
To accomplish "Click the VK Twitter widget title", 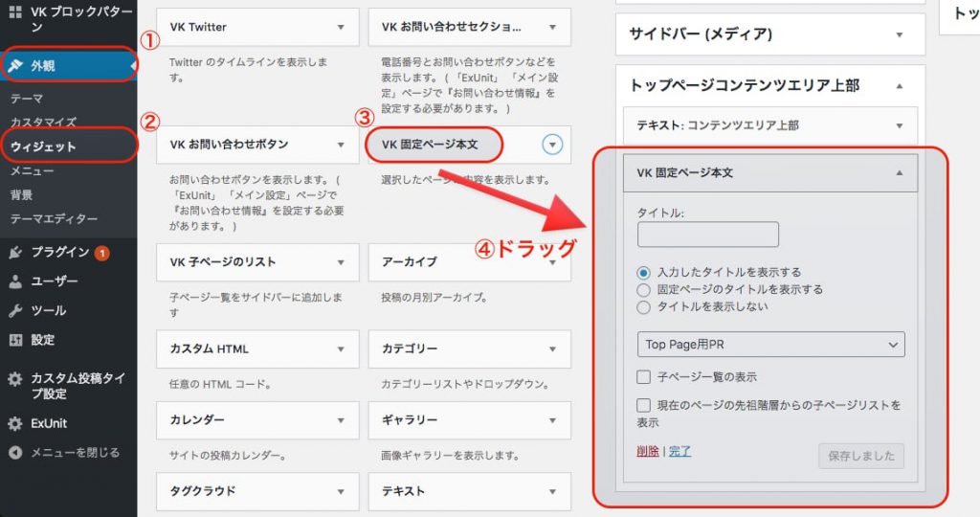I will point(198,27).
